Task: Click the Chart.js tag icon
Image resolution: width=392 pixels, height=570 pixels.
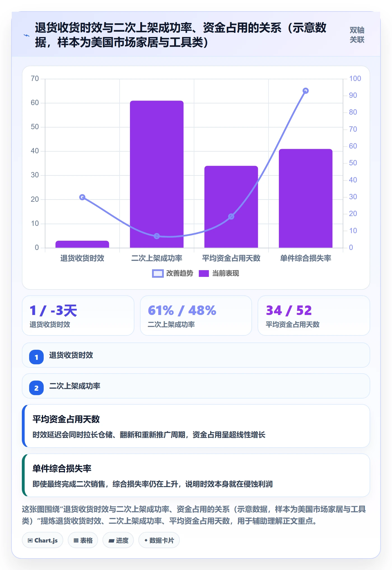Action: (30, 541)
